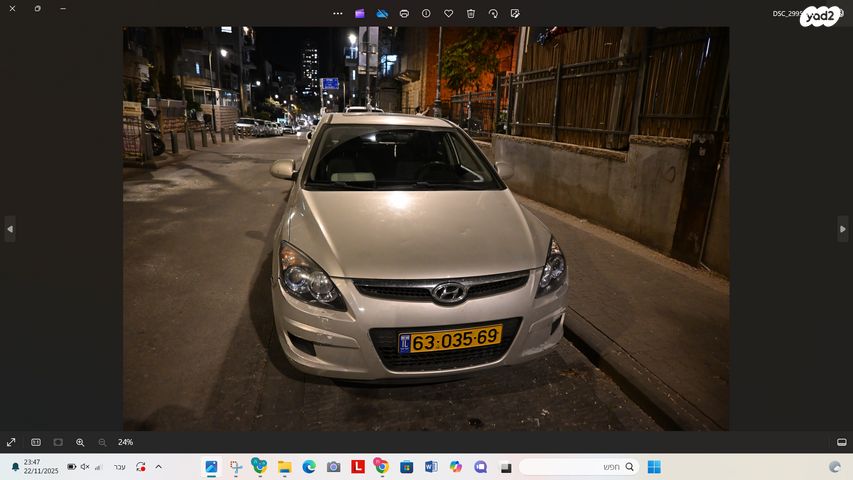Open Microsoft Store from the taskbar

click(x=406, y=467)
